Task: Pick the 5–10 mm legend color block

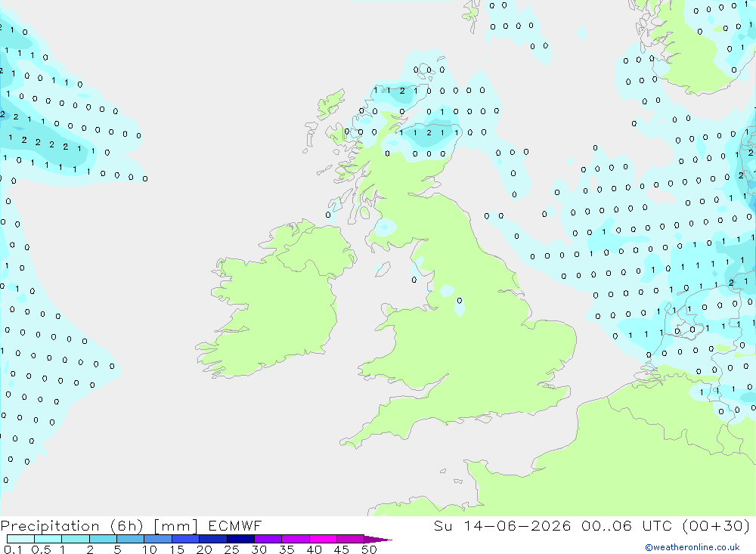Action: tap(130, 539)
